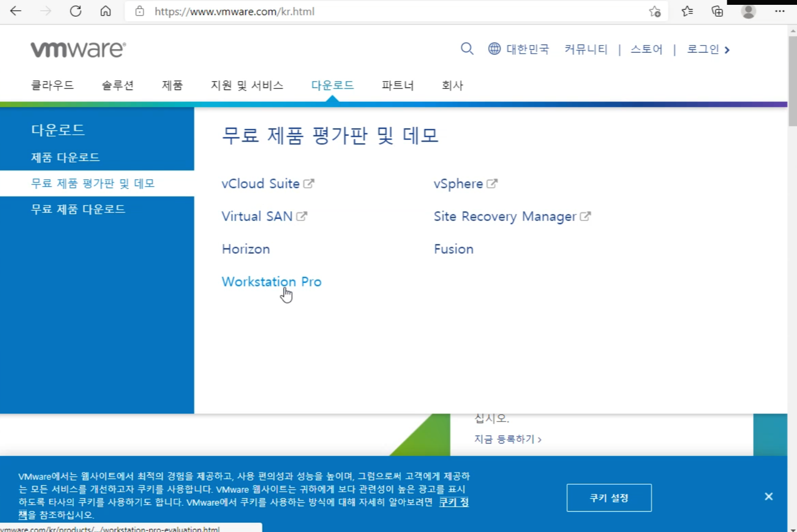Viewport: 797px width, 532px height.
Task: Open the 제품 menu
Action: 173,85
